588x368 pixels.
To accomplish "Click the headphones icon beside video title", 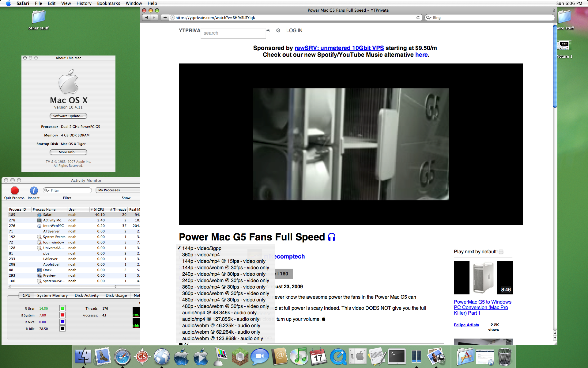I will coord(332,237).
